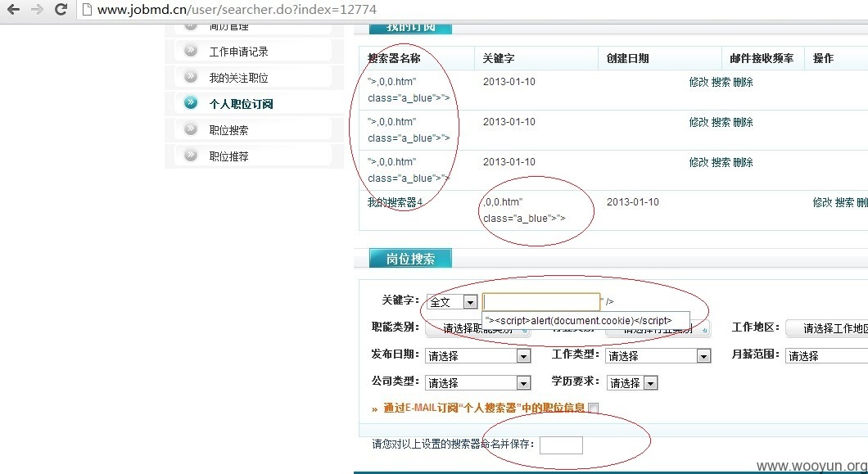Click the arrow icon beside 职位推荐
Viewport: 868px width, 474px height.
(x=191, y=155)
